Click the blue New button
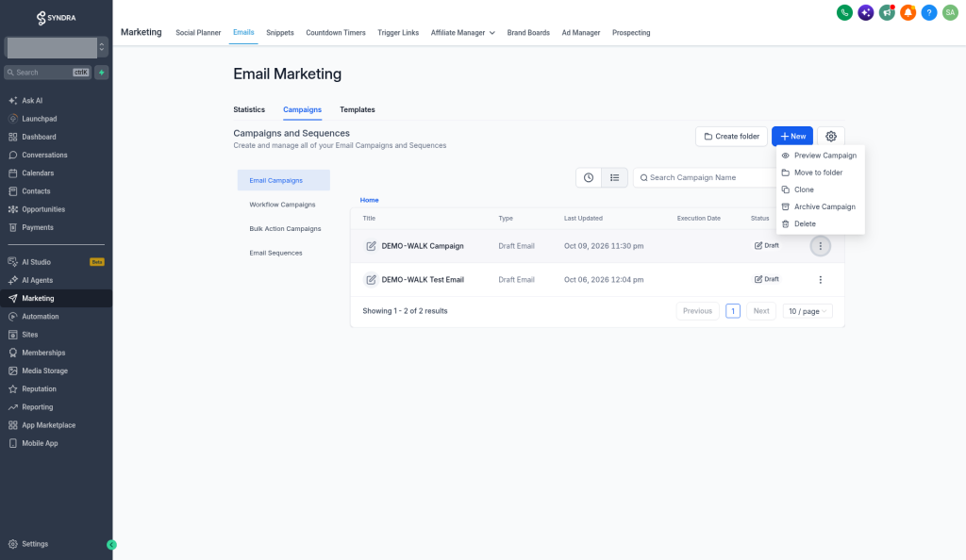The height and width of the screenshot is (560, 966). 792,136
